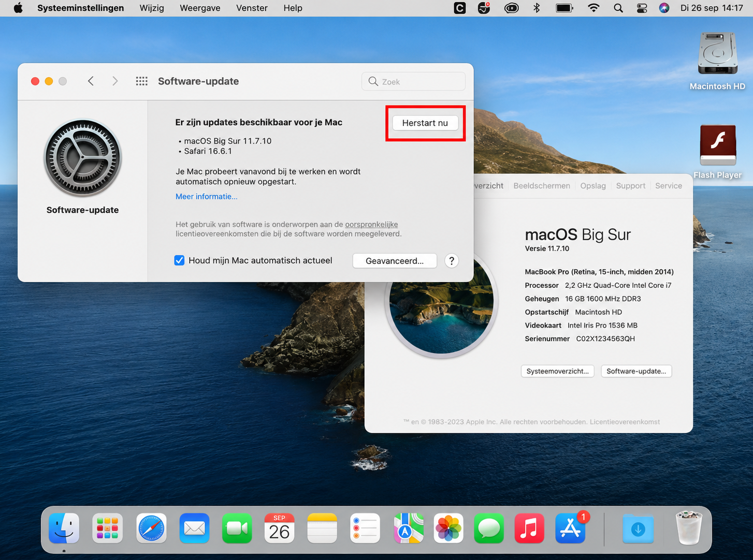This screenshot has height=560, width=753.
Task: Open Calendar from the Dock
Action: pyautogui.click(x=280, y=528)
